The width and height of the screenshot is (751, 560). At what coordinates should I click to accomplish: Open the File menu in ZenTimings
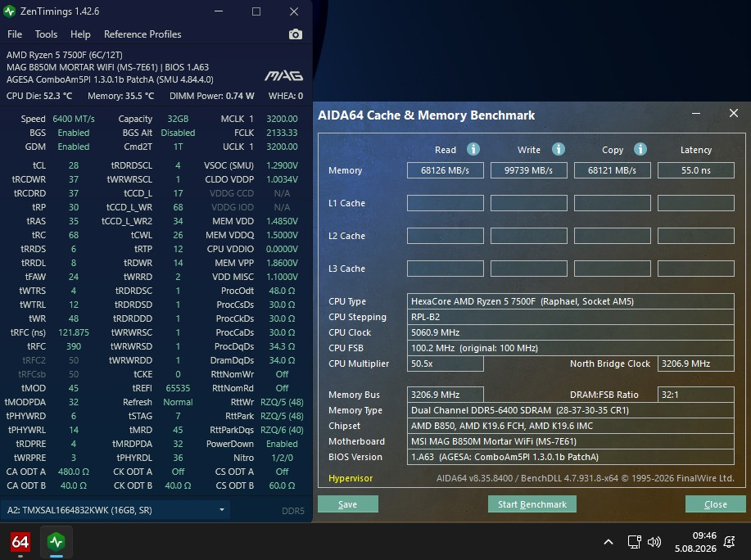coord(15,34)
